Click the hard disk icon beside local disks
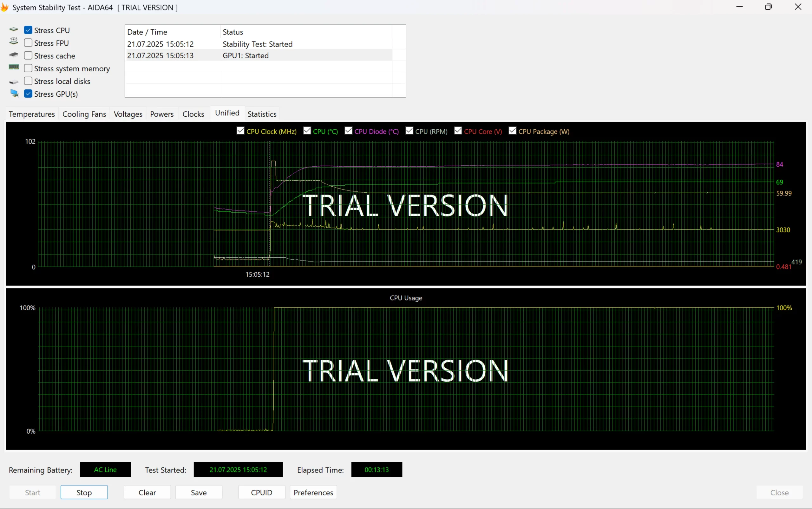This screenshot has width=812, height=509. (13, 82)
